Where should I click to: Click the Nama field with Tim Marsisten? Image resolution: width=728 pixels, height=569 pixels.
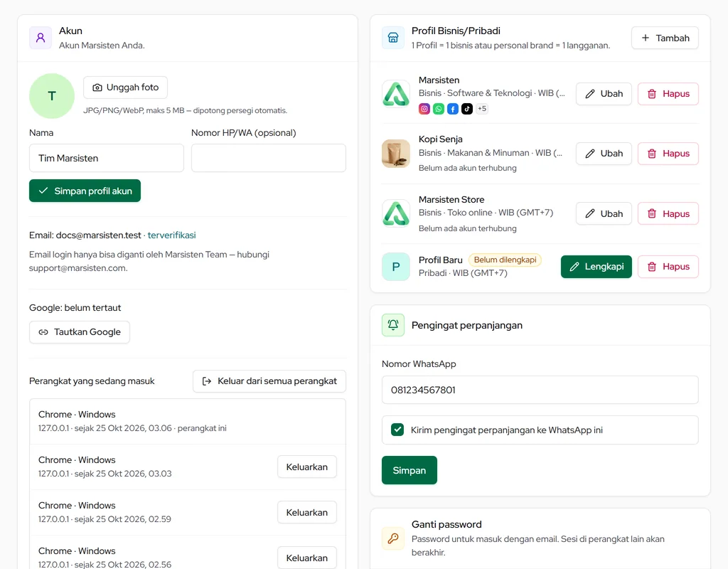click(x=107, y=158)
